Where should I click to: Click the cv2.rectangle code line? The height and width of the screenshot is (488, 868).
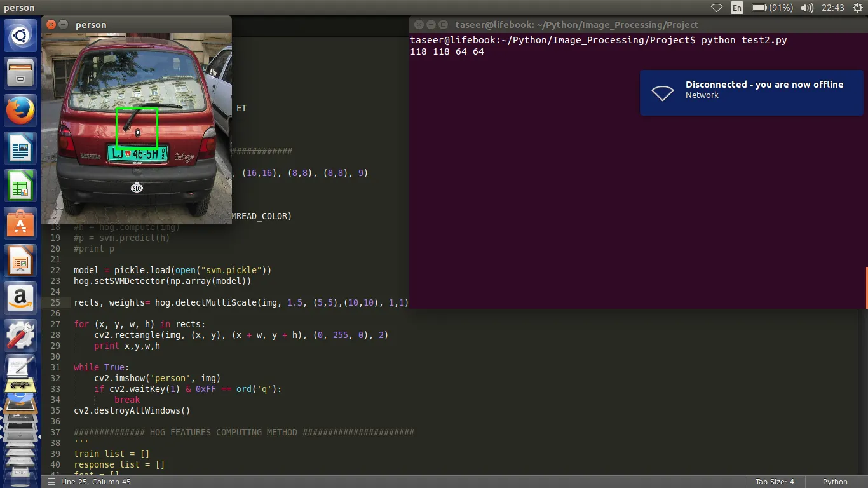(x=241, y=335)
